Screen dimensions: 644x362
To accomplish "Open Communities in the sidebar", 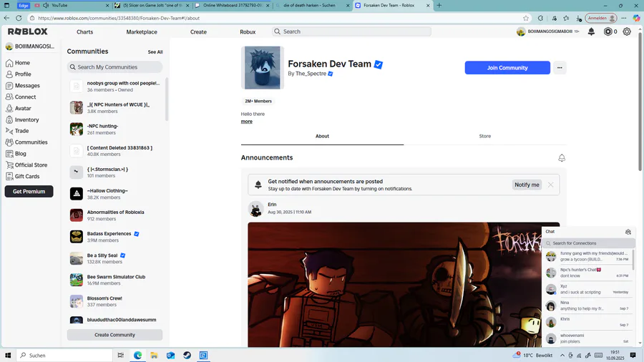I will tap(31, 142).
